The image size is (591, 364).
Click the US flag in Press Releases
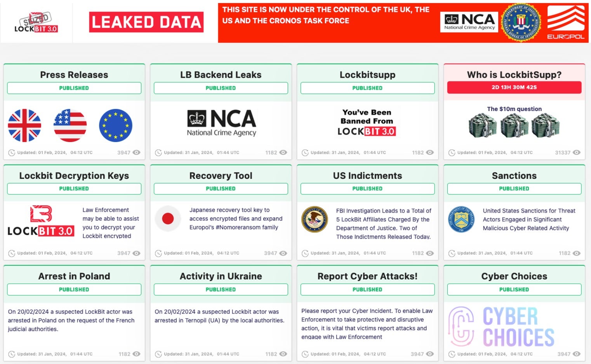point(70,125)
